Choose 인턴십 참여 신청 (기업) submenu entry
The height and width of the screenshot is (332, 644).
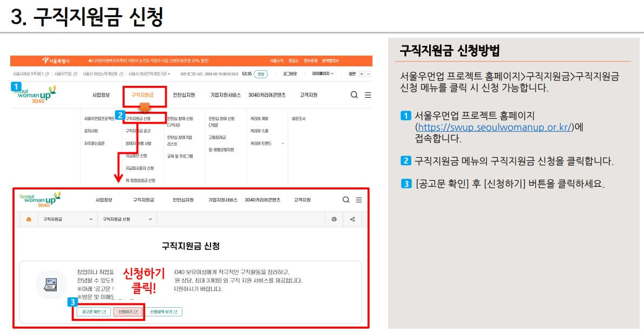tap(221, 121)
